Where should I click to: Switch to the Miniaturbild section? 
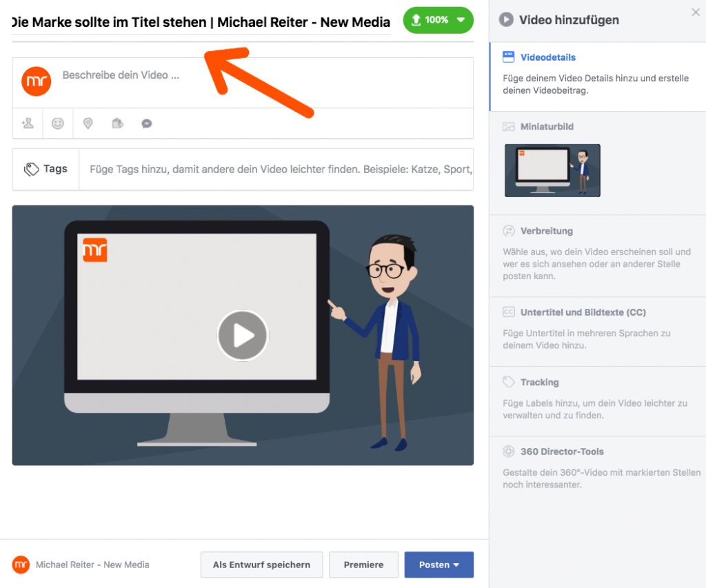pyautogui.click(x=547, y=127)
